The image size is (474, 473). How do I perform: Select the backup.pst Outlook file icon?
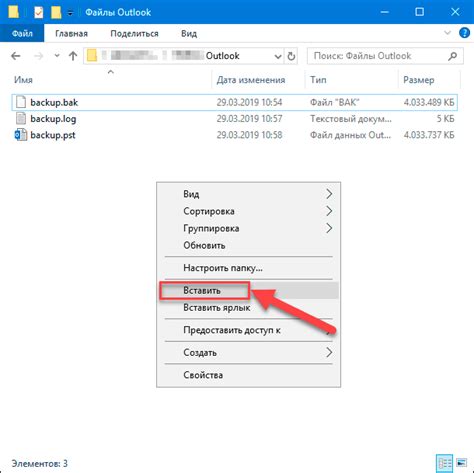[21, 135]
